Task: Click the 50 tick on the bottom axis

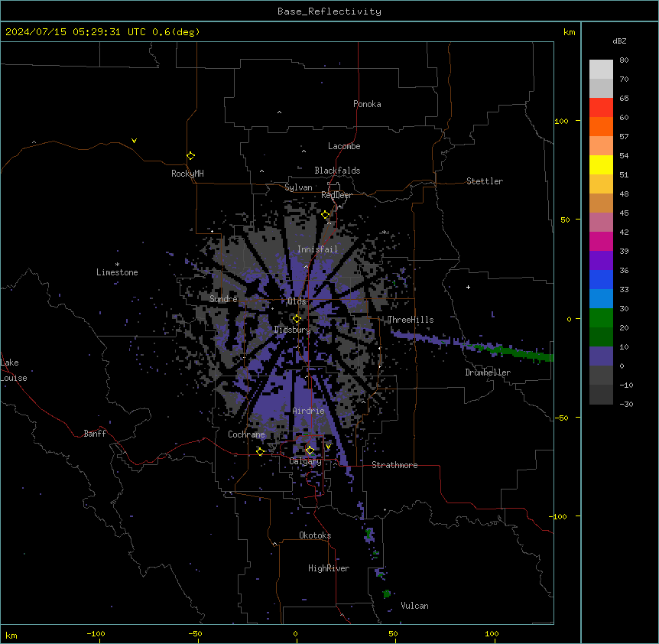Action: click(393, 633)
